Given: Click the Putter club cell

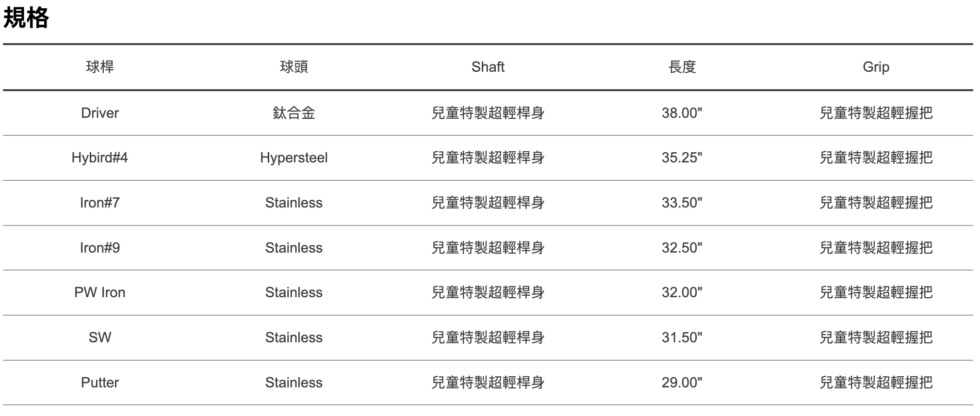Looking at the screenshot, I should (100, 383).
